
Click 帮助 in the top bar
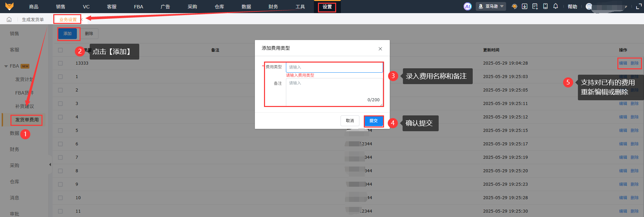572,7
